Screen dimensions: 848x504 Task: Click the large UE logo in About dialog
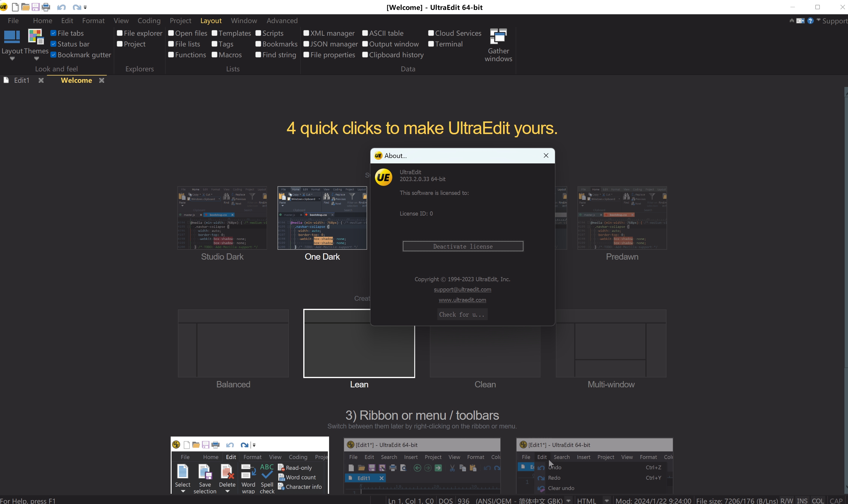pos(384,177)
